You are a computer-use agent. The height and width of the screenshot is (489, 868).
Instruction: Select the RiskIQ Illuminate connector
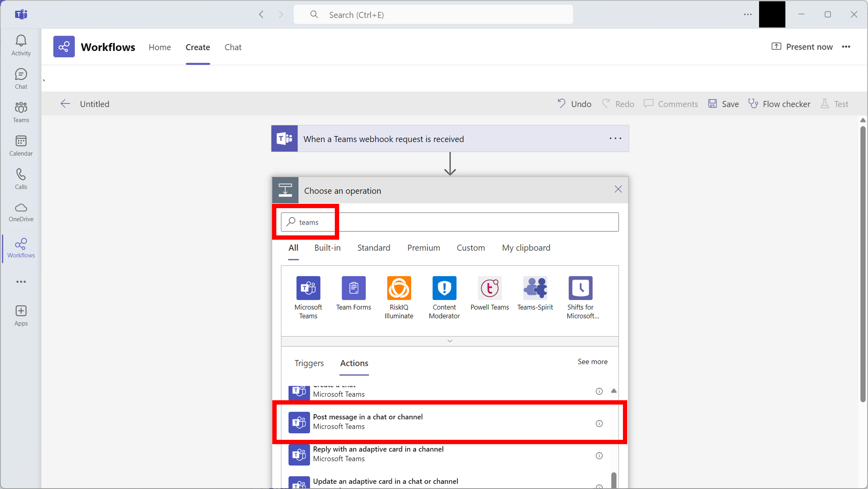coord(399,297)
